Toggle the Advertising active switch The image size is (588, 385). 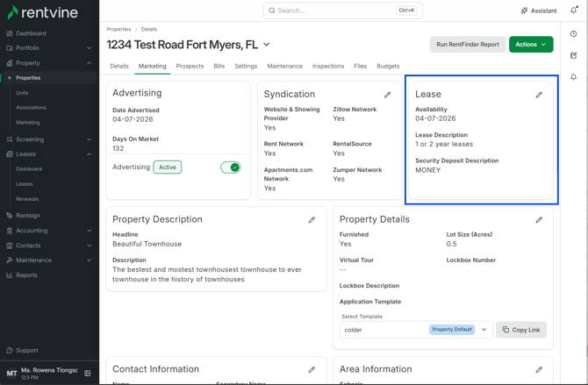(x=230, y=168)
